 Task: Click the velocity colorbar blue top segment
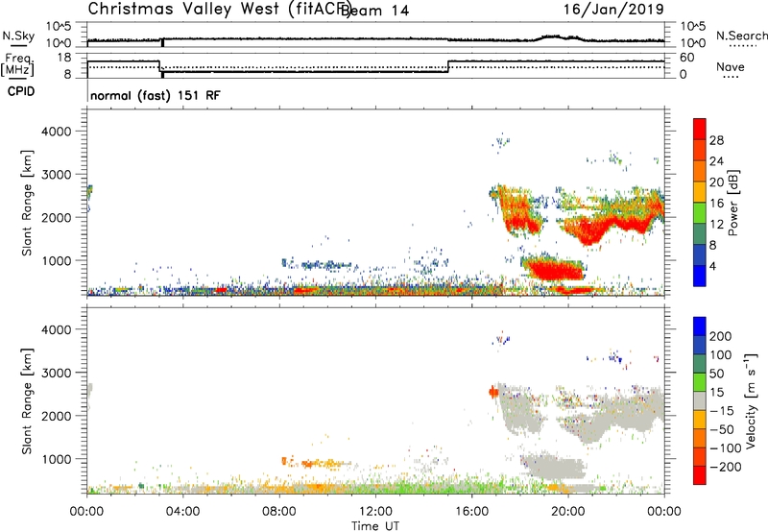(700, 326)
